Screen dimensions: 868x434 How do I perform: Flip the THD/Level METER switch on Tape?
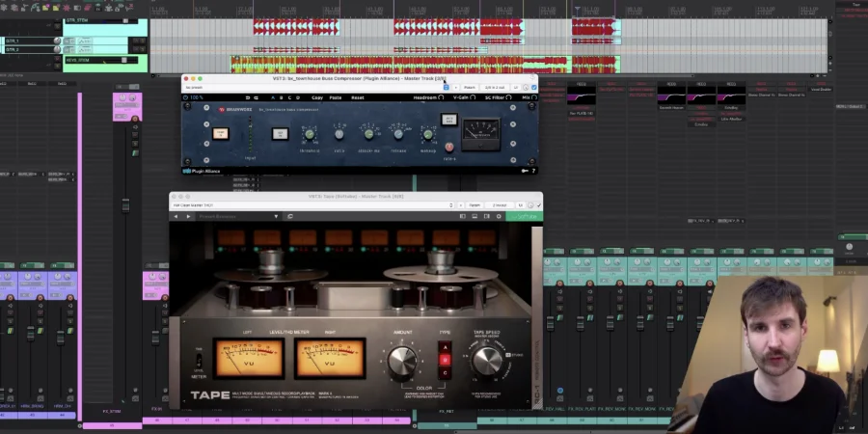[199, 361]
